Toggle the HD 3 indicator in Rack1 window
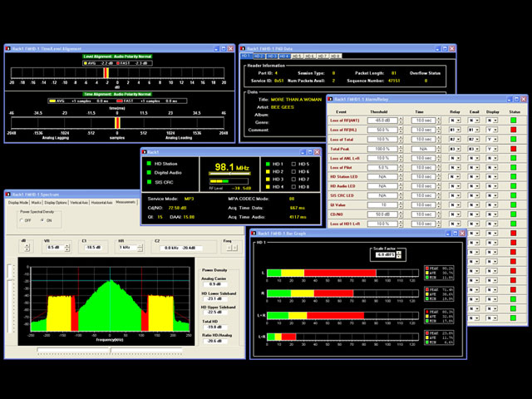 click(x=268, y=180)
